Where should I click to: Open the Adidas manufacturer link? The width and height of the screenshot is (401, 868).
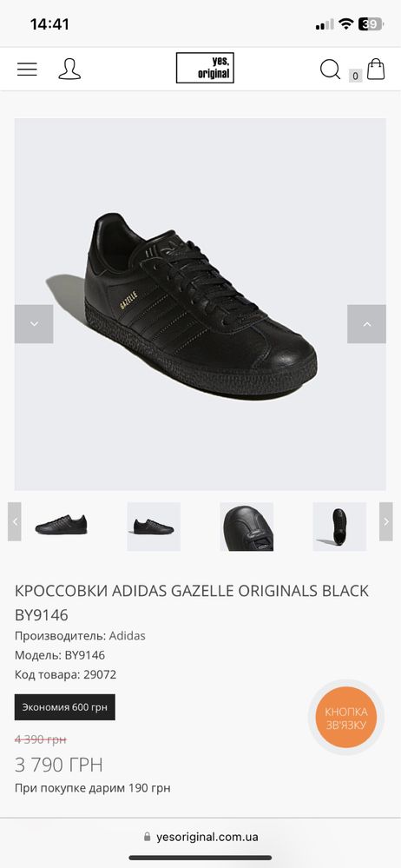click(128, 635)
